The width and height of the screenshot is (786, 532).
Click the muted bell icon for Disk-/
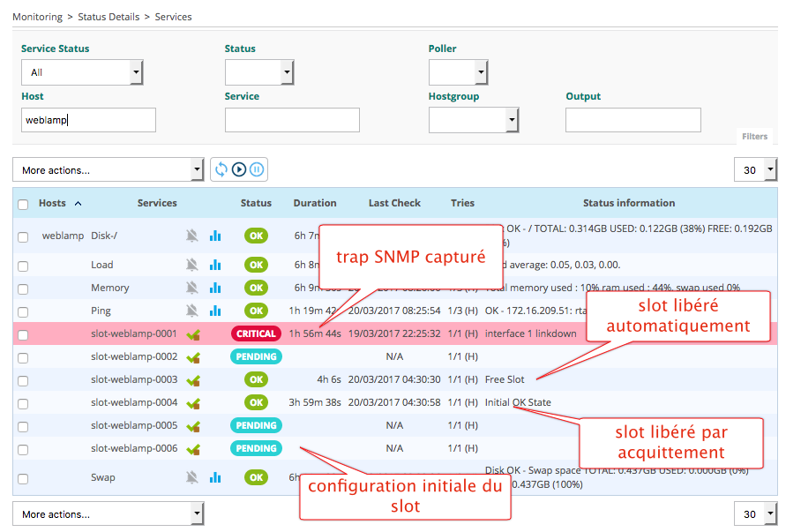click(x=192, y=236)
